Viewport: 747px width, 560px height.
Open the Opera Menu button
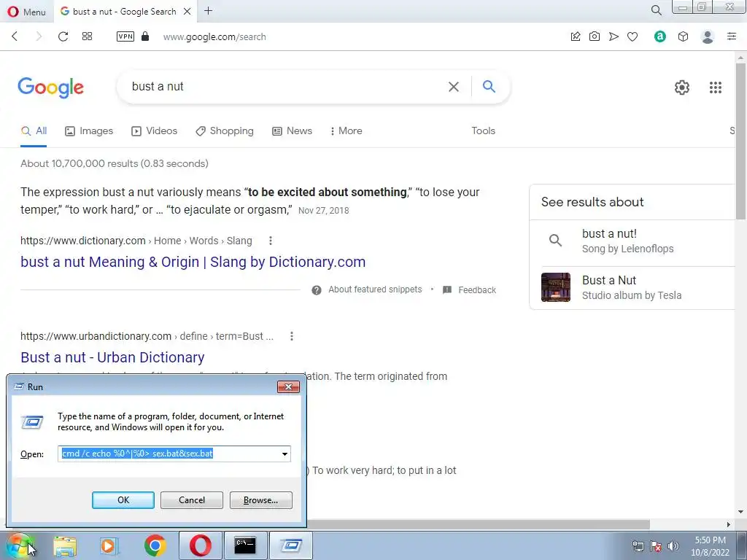click(27, 12)
